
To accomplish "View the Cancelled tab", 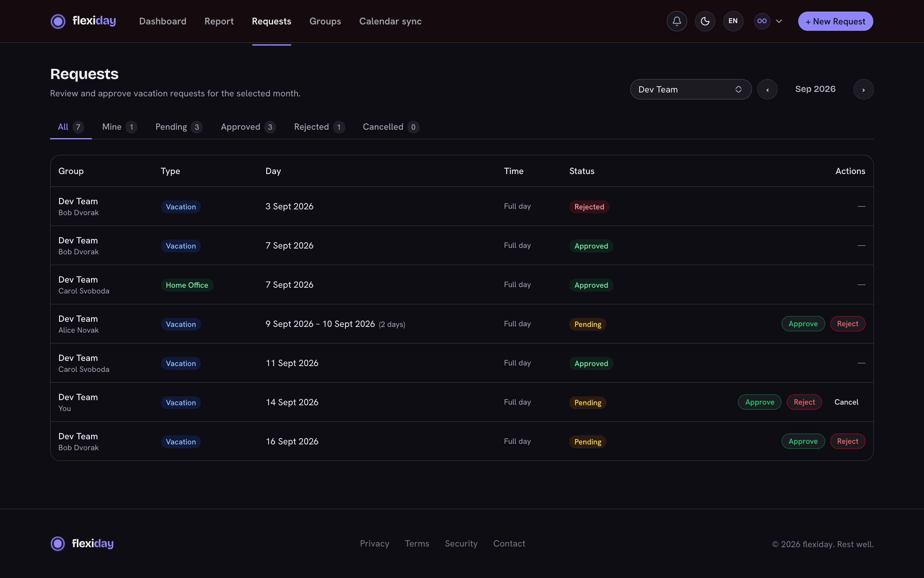I will click(391, 127).
